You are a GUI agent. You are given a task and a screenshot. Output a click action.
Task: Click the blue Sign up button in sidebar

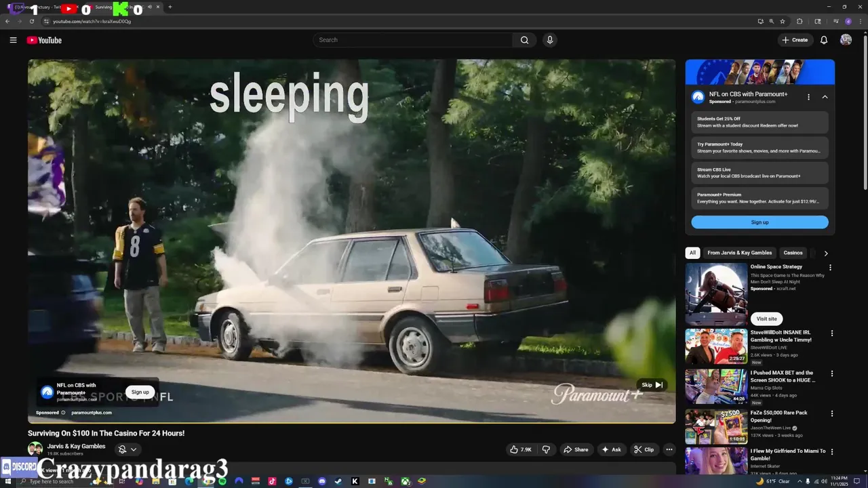click(759, 222)
